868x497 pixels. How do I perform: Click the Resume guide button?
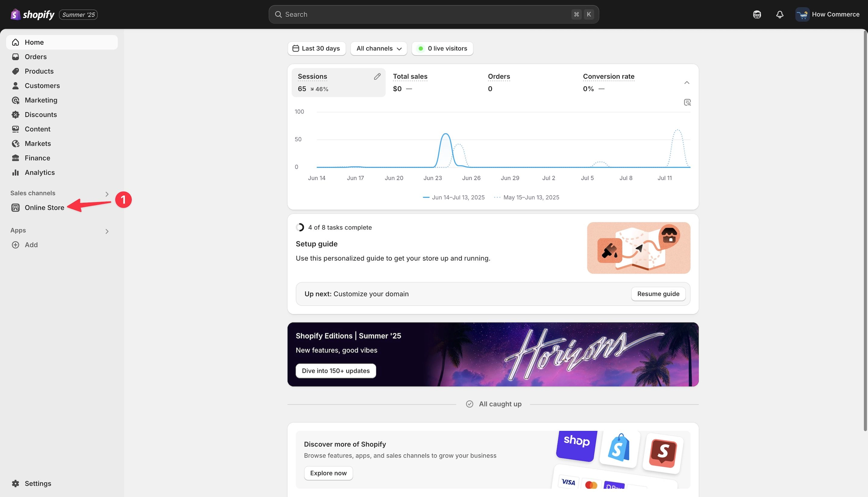[658, 294]
